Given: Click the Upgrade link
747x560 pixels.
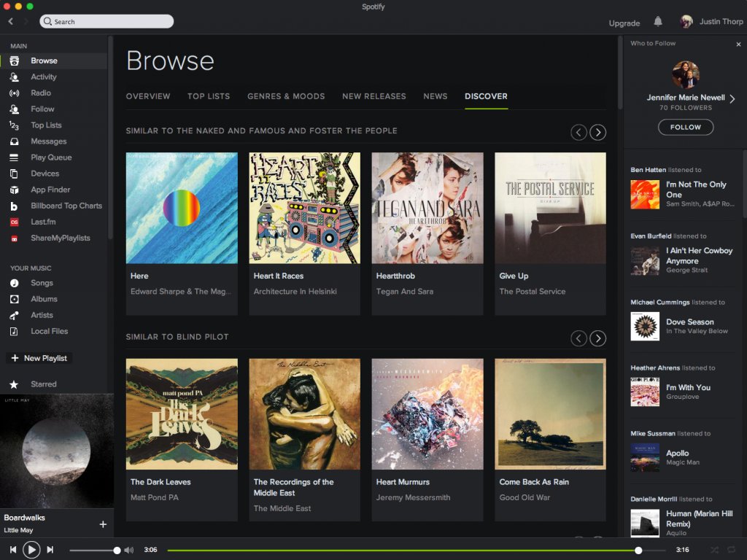Looking at the screenshot, I should [624, 23].
